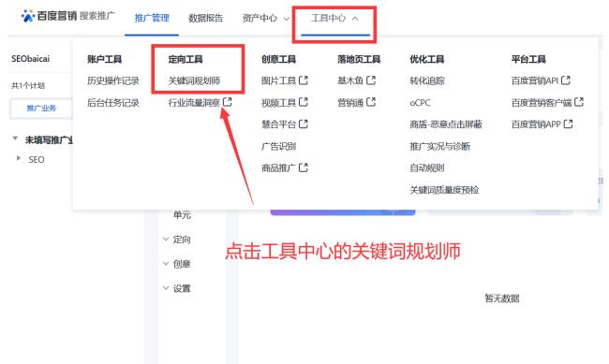609x364 pixels.
Task: Open 商盾-恶意点击屏蔽
Action: (x=446, y=124)
